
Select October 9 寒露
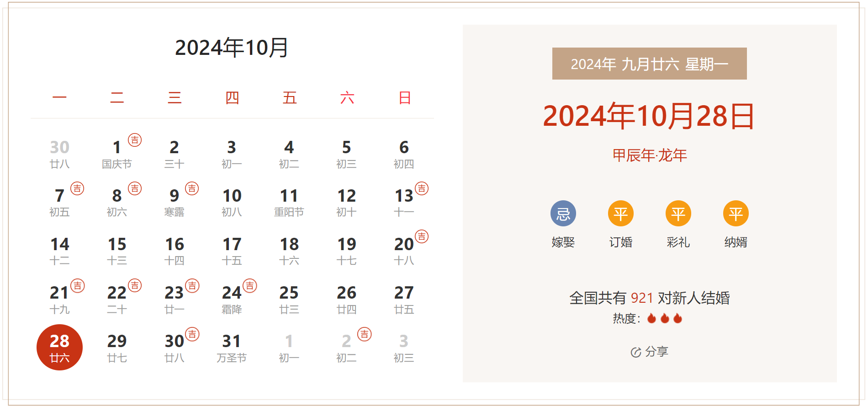coord(175,203)
